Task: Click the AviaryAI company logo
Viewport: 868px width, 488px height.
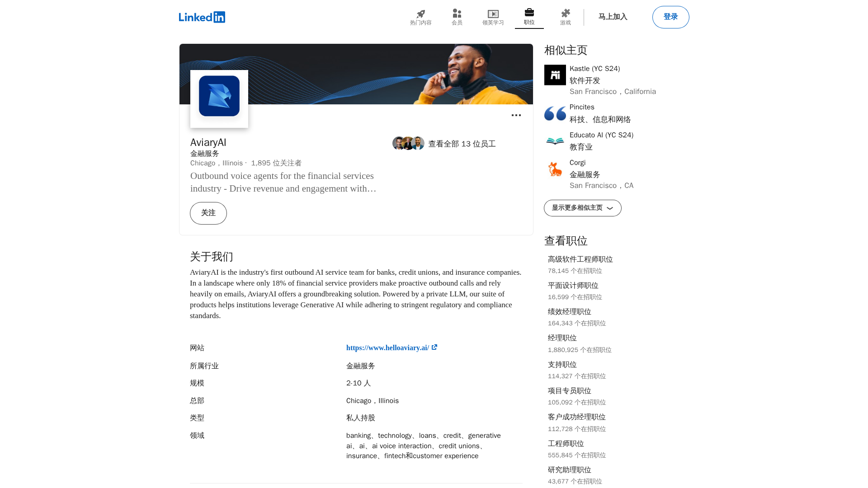Action: coord(219,96)
